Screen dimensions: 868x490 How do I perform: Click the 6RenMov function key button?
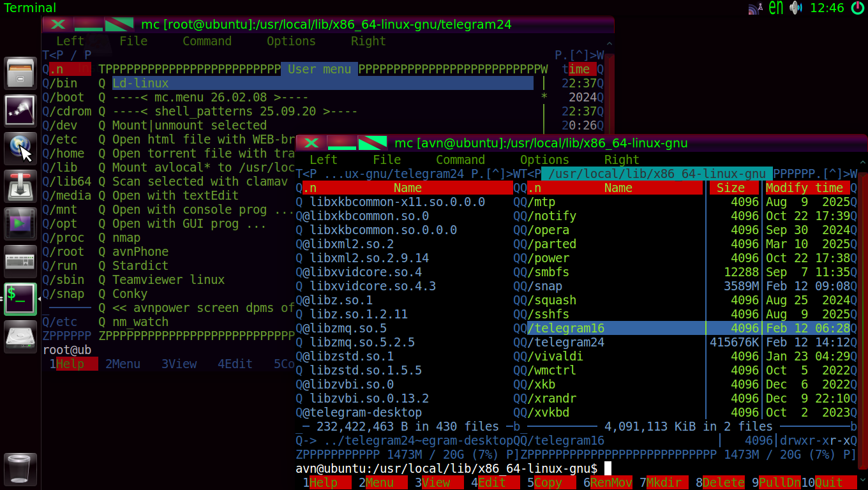tap(608, 482)
